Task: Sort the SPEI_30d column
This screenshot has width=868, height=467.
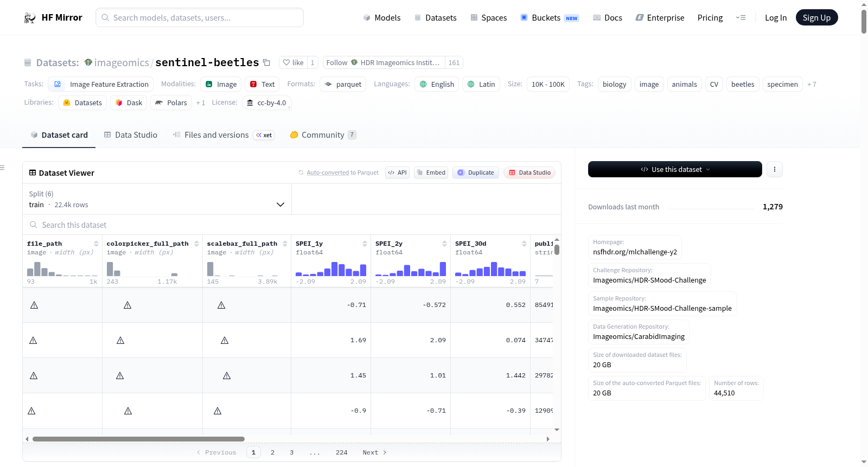Action: pyautogui.click(x=524, y=244)
